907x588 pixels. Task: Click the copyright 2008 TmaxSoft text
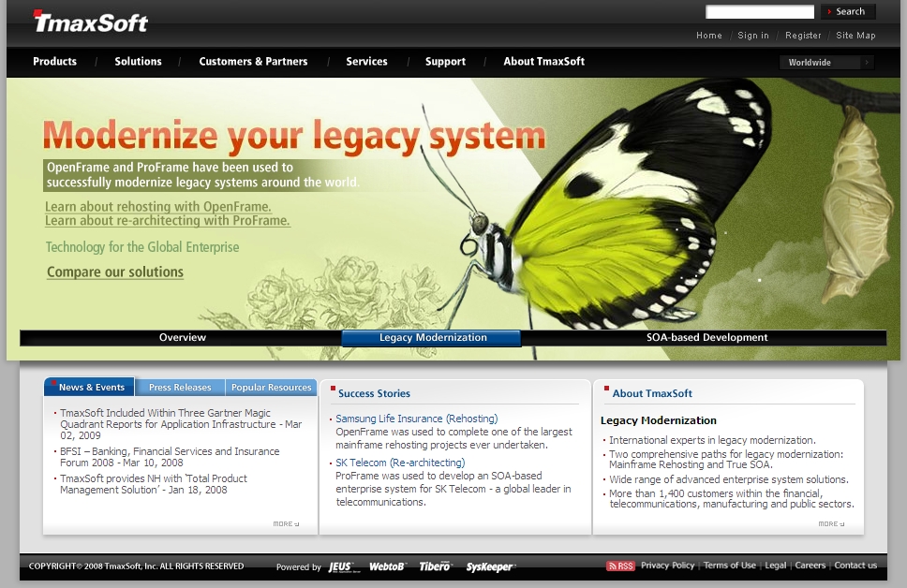(x=137, y=566)
